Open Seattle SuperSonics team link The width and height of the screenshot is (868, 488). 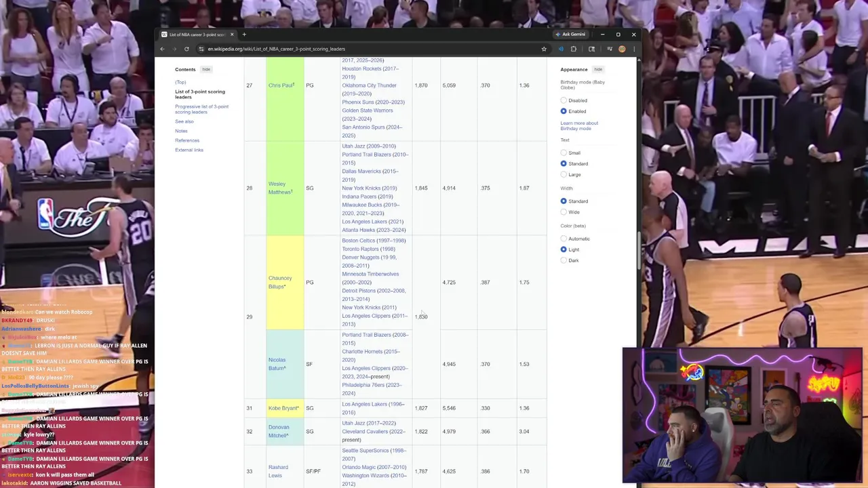coord(365,451)
